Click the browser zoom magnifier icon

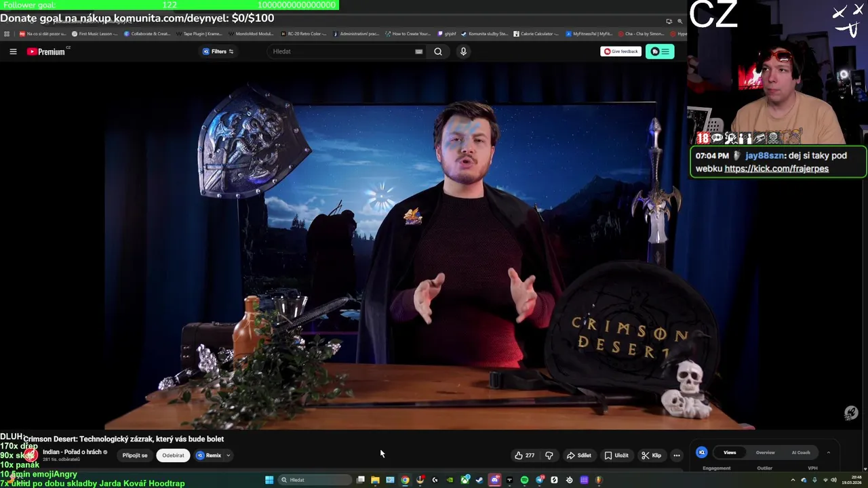point(679,21)
